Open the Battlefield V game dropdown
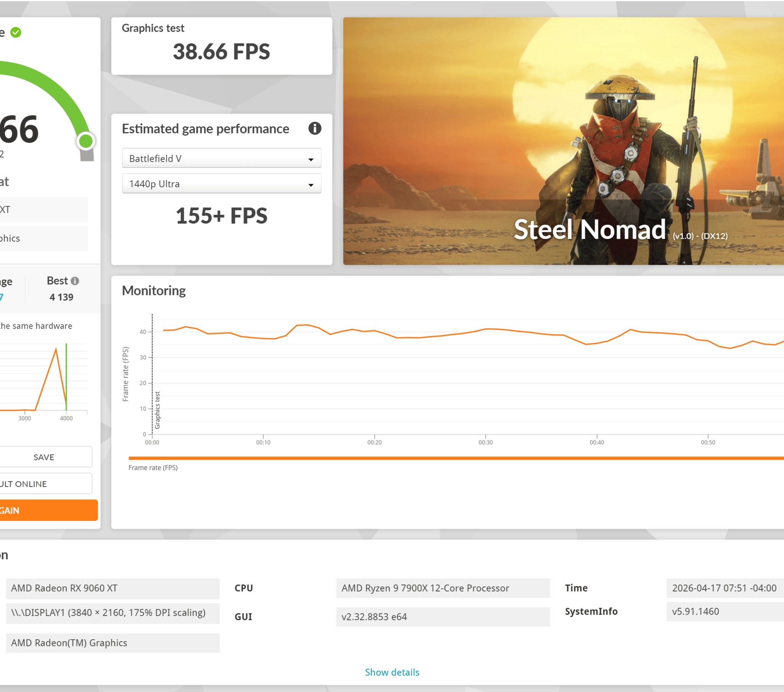Viewport: 784px width, 692px height. pos(222,158)
